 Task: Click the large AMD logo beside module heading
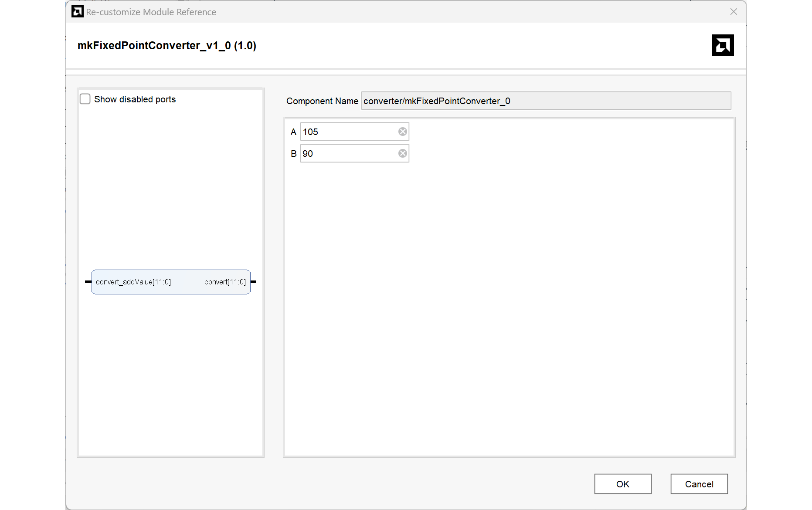723,45
